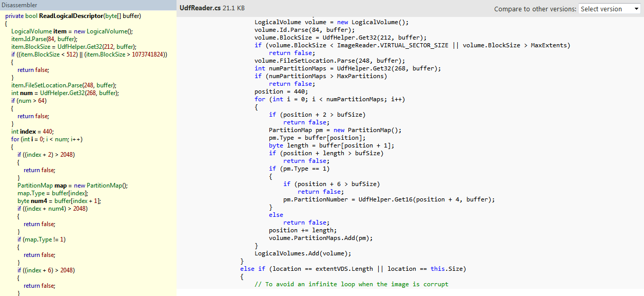Click 'item.FileSetLocation.Parse(248, buffer);' line
Image resolution: width=644 pixels, height=296 pixels.
pyautogui.click(x=64, y=85)
